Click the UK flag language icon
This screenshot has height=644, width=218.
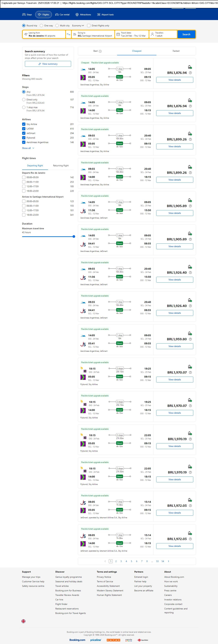[23, 621]
